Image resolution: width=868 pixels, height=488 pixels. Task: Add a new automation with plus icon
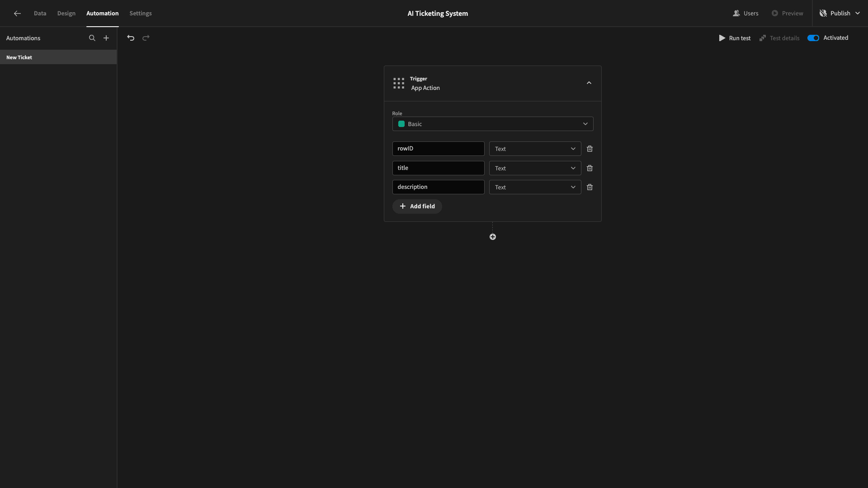click(x=106, y=38)
